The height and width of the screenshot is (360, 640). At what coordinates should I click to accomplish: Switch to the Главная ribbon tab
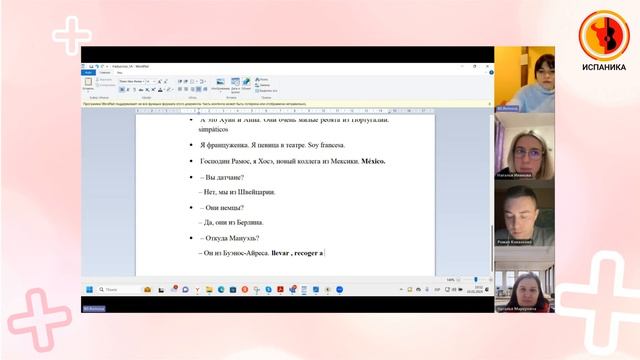click(x=105, y=73)
